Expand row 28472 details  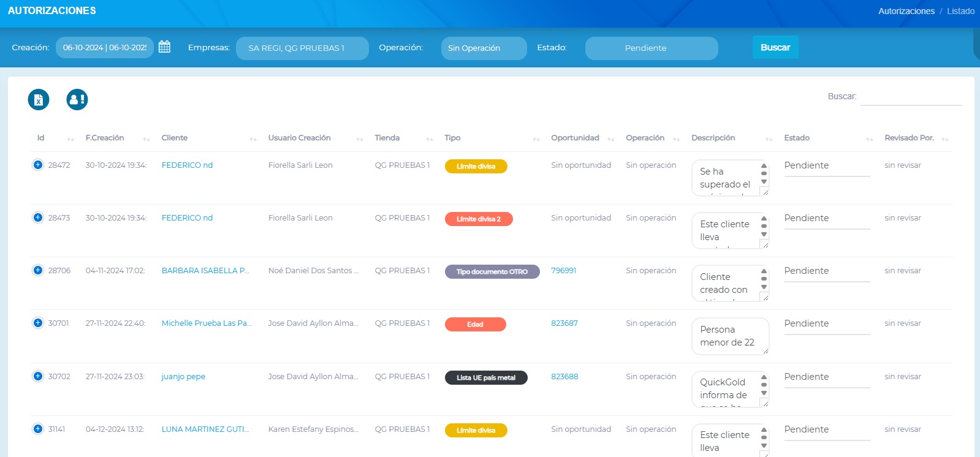click(x=38, y=165)
